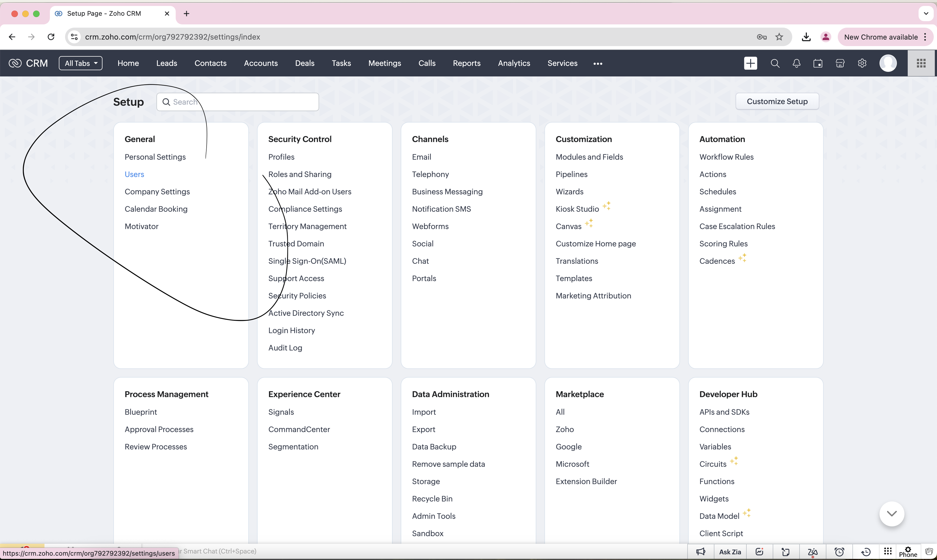Open the Reports tab
937x560 pixels.
click(x=466, y=63)
